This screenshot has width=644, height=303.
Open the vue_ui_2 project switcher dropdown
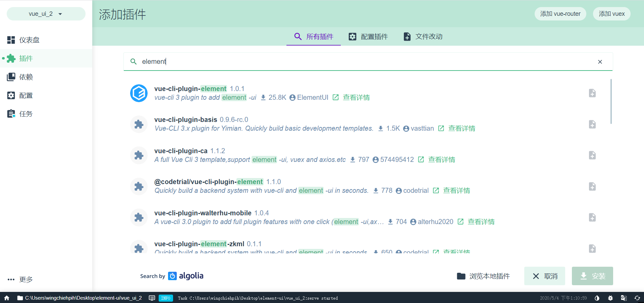click(46, 14)
